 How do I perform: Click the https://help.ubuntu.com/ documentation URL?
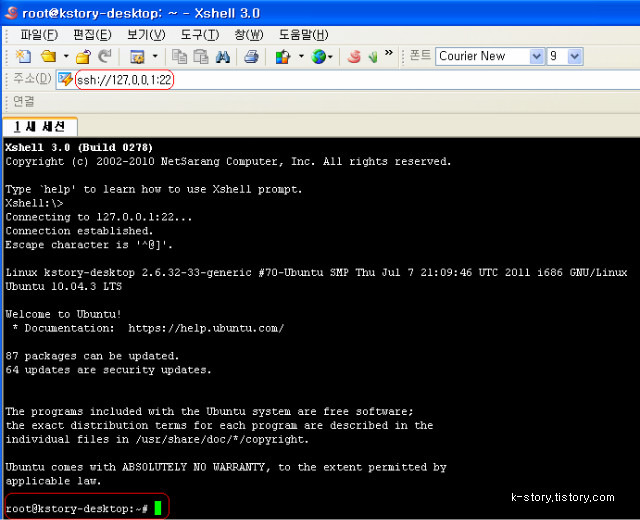coord(206,328)
